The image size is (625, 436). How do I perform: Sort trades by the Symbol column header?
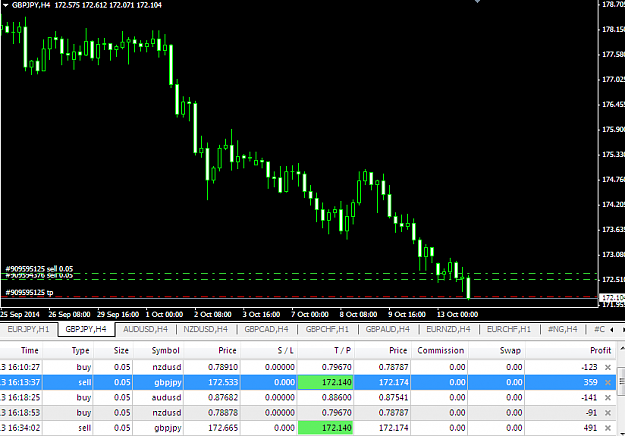[x=158, y=350]
